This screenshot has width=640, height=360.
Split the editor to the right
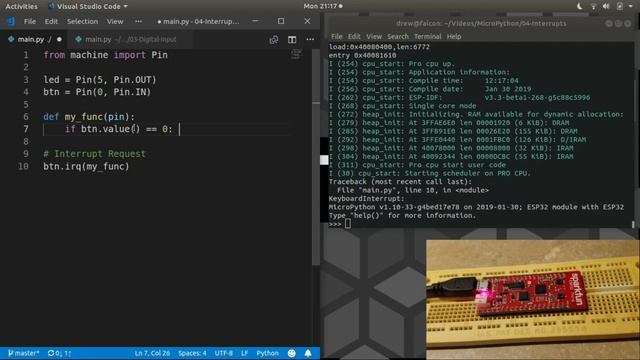coord(292,40)
